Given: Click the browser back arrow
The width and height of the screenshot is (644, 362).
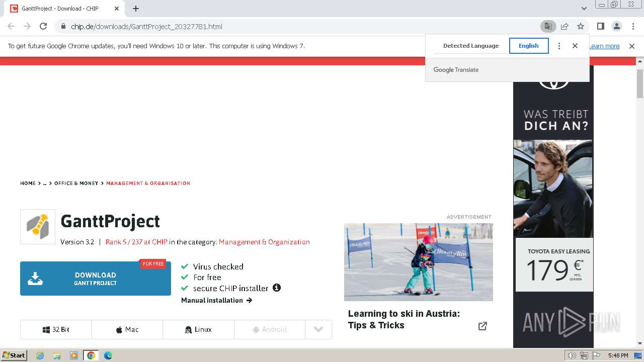Looking at the screenshot, I should (11, 26).
